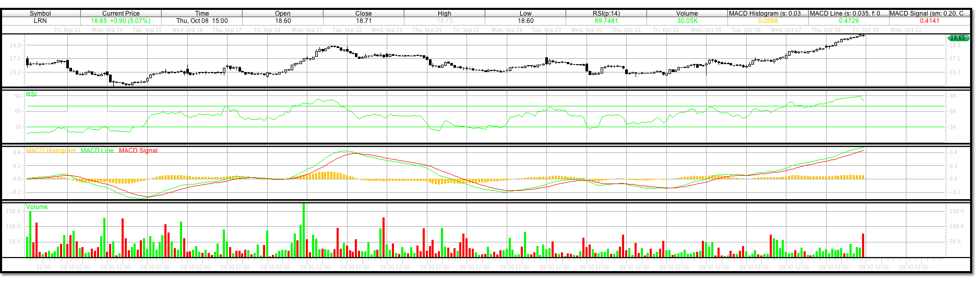
Task: Click the green RSI label in chart
Action: [32, 94]
